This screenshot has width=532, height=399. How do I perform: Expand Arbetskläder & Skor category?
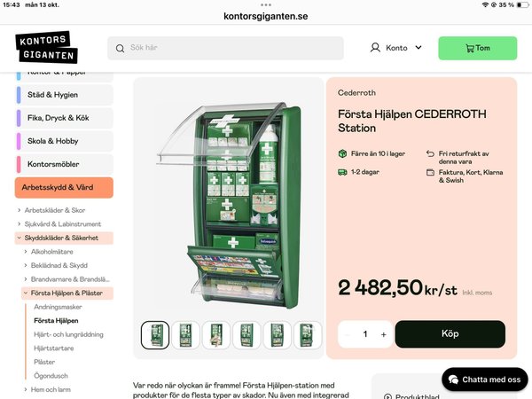tap(20, 210)
